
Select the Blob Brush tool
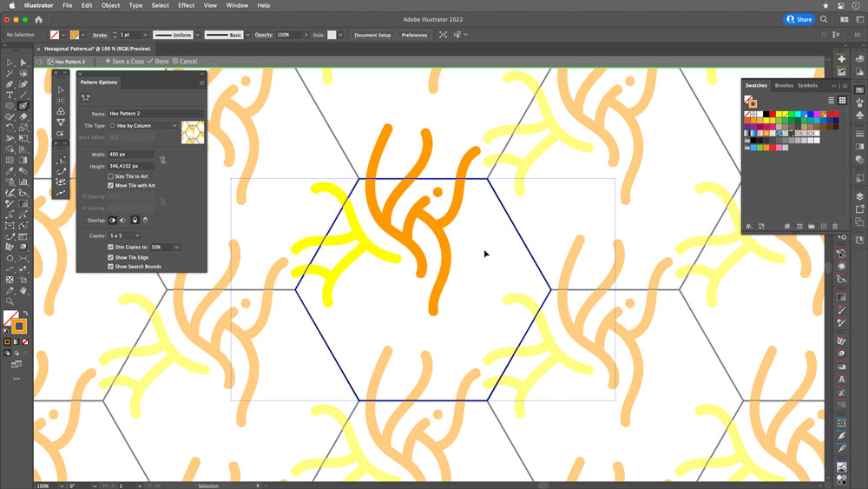(23, 106)
